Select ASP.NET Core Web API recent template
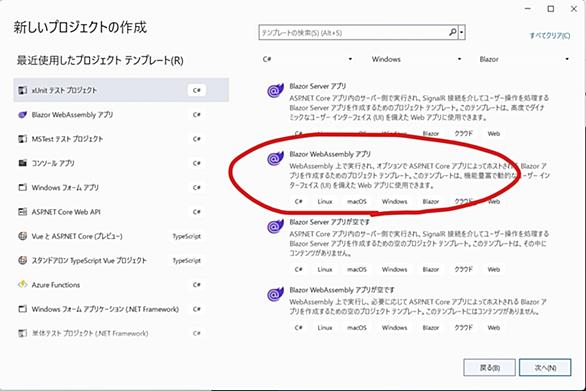 [x=121, y=212]
